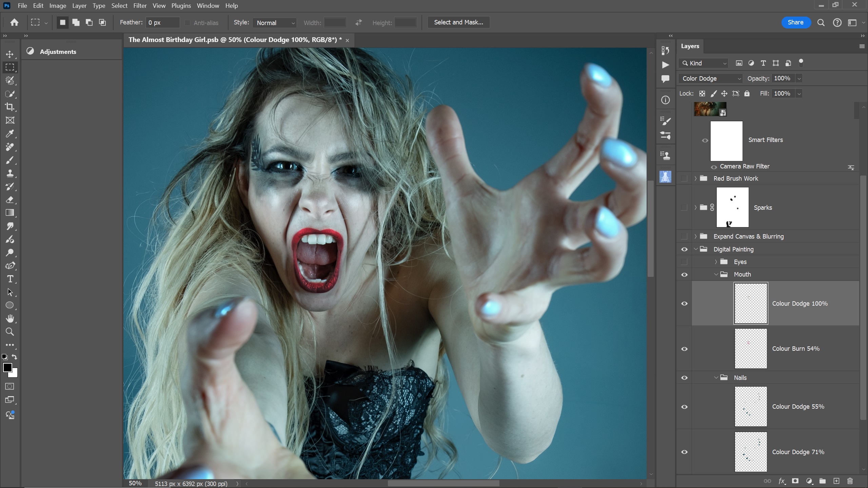Select the Eraser tool
Viewport: 868px width, 488px height.
pyautogui.click(x=10, y=200)
